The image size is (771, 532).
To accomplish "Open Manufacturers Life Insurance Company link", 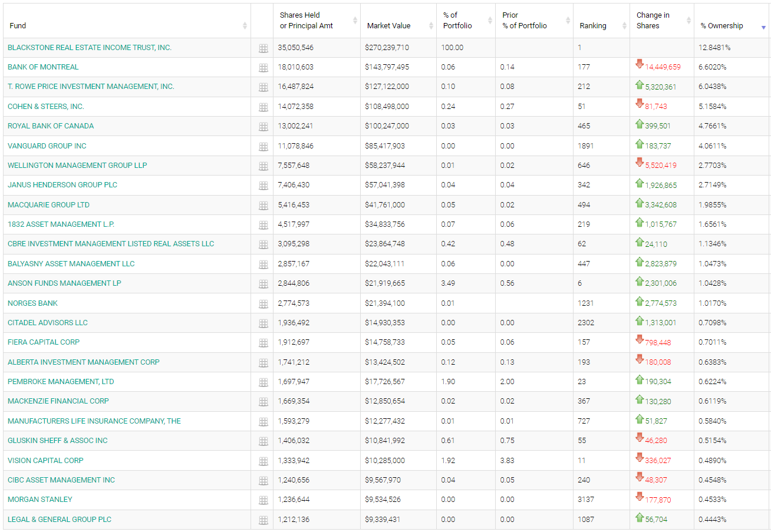I will pyautogui.click(x=94, y=421).
